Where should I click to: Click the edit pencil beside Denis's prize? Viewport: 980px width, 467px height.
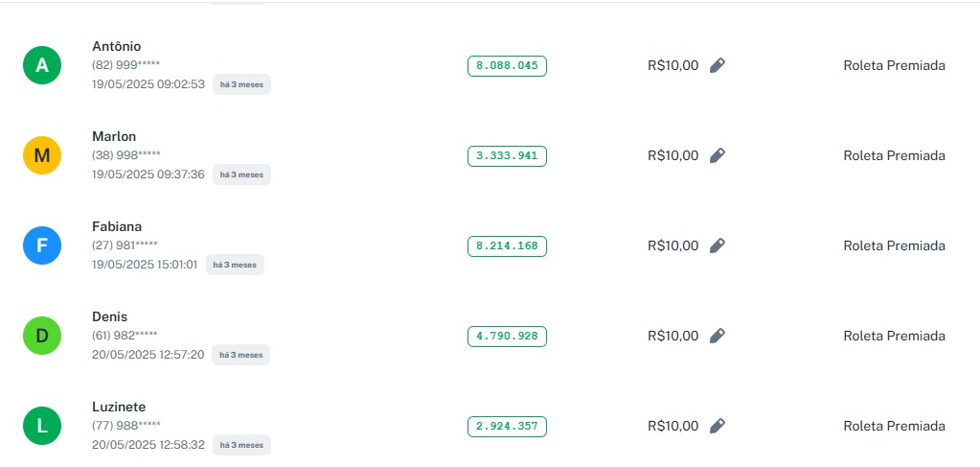718,336
